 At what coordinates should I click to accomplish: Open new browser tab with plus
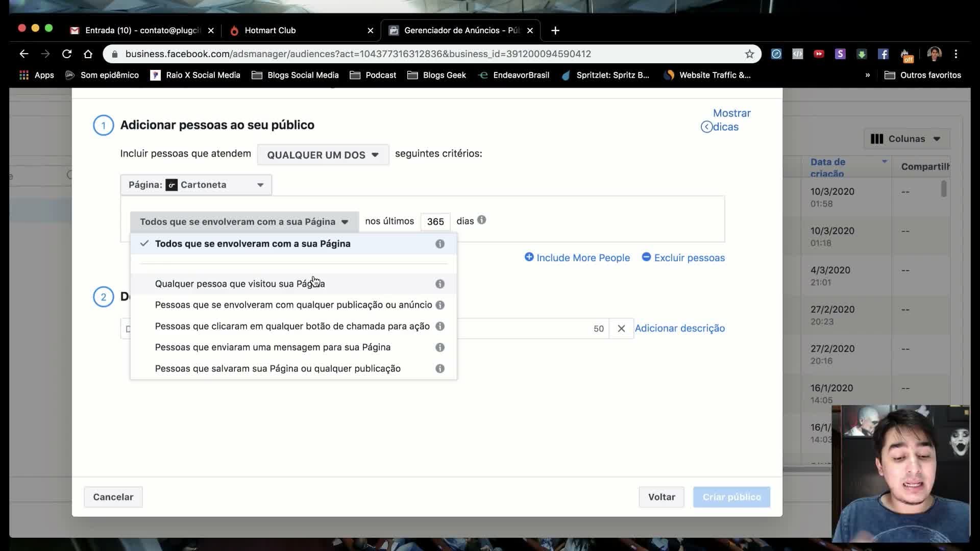(555, 31)
